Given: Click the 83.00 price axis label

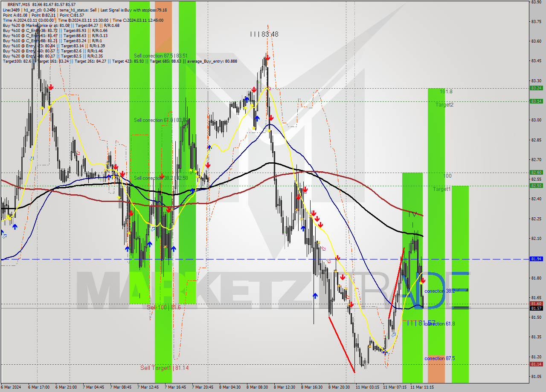Looking at the screenshot, I should [536, 120].
